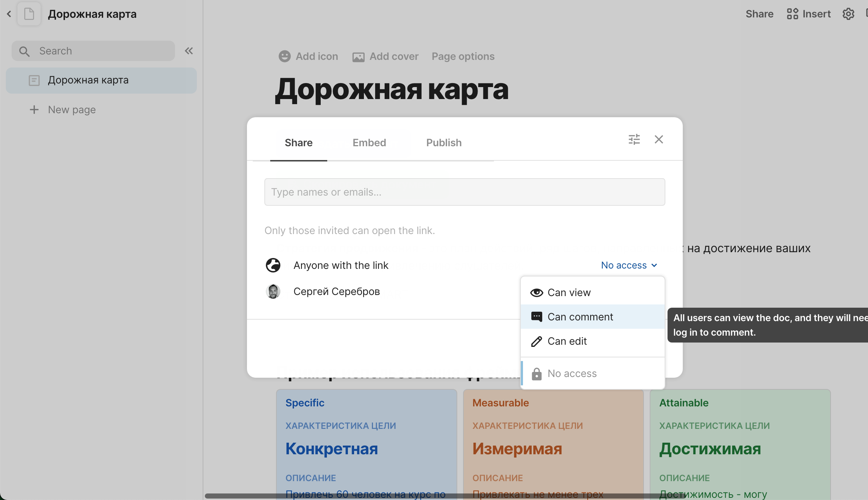Click Сергей Серебров's avatar

[273, 291]
